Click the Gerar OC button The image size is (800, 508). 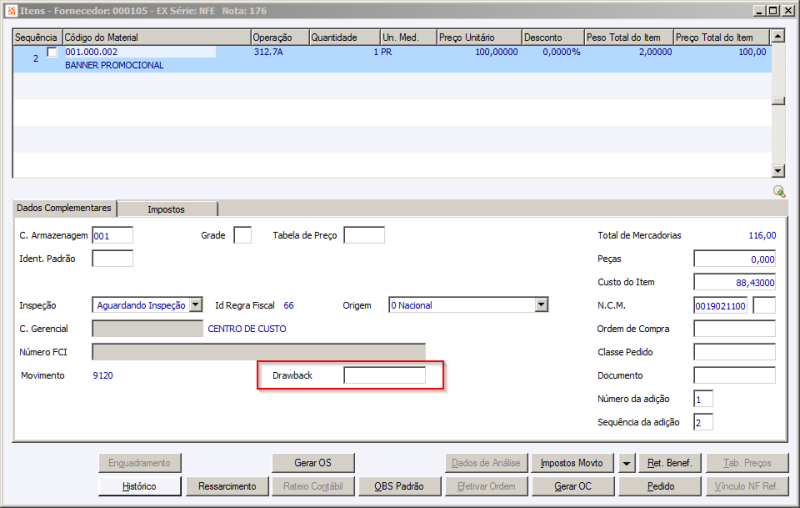572,487
